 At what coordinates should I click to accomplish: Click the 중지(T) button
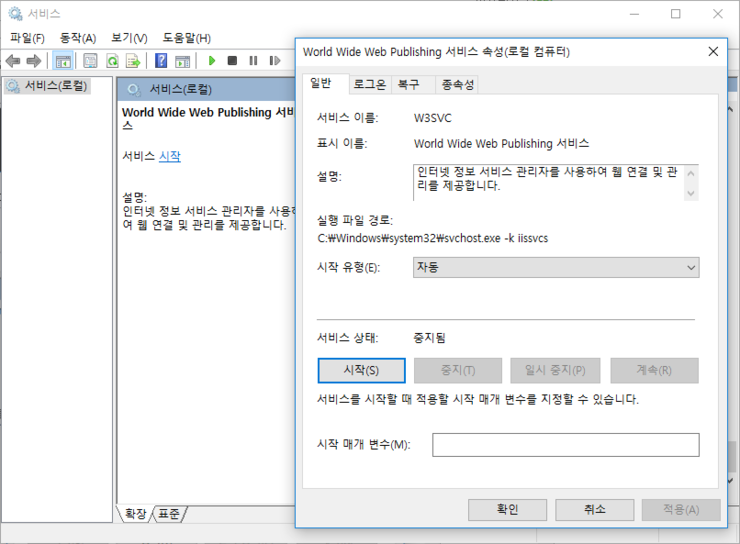458,370
